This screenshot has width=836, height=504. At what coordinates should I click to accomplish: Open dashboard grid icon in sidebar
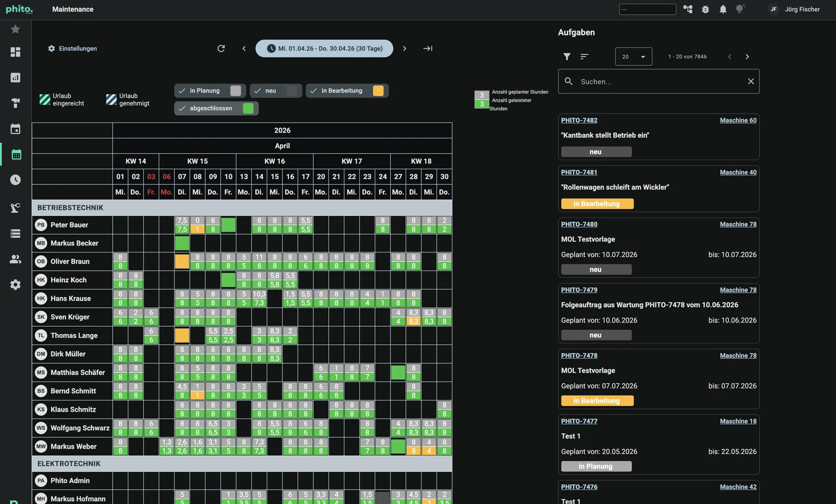click(15, 52)
